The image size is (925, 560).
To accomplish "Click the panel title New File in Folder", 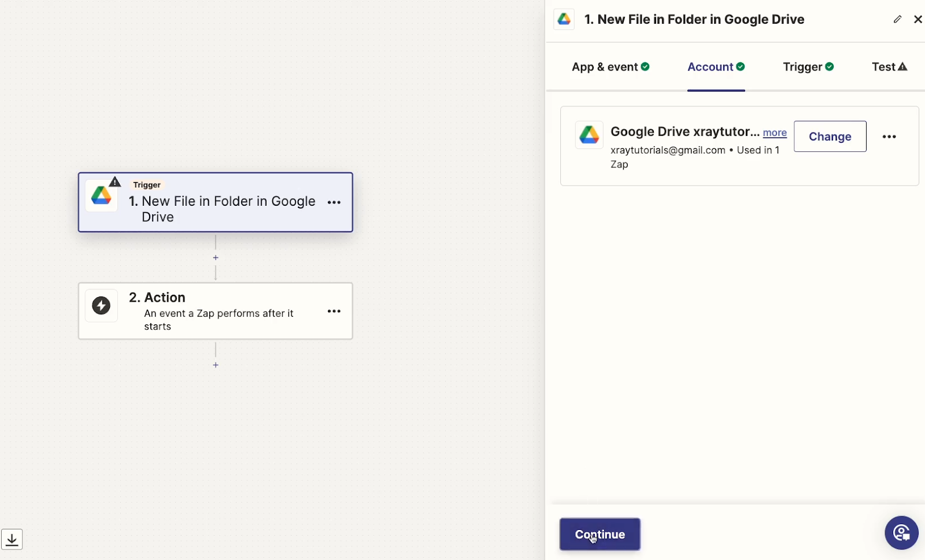I will pyautogui.click(x=694, y=19).
